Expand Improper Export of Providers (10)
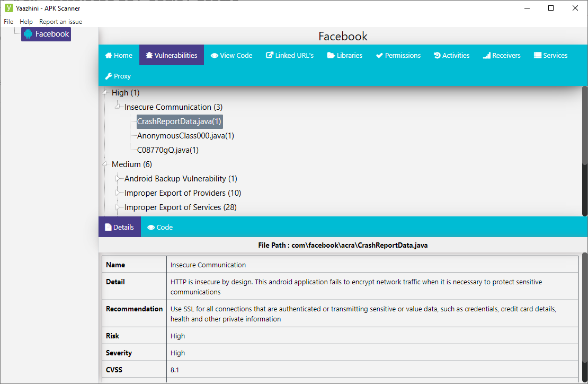Image resolution: width=588 pixels, height=384 pixels. 118,193
